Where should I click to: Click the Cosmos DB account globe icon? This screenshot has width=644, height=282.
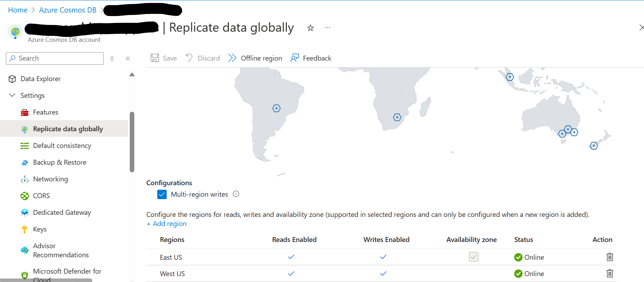(15, 32)
